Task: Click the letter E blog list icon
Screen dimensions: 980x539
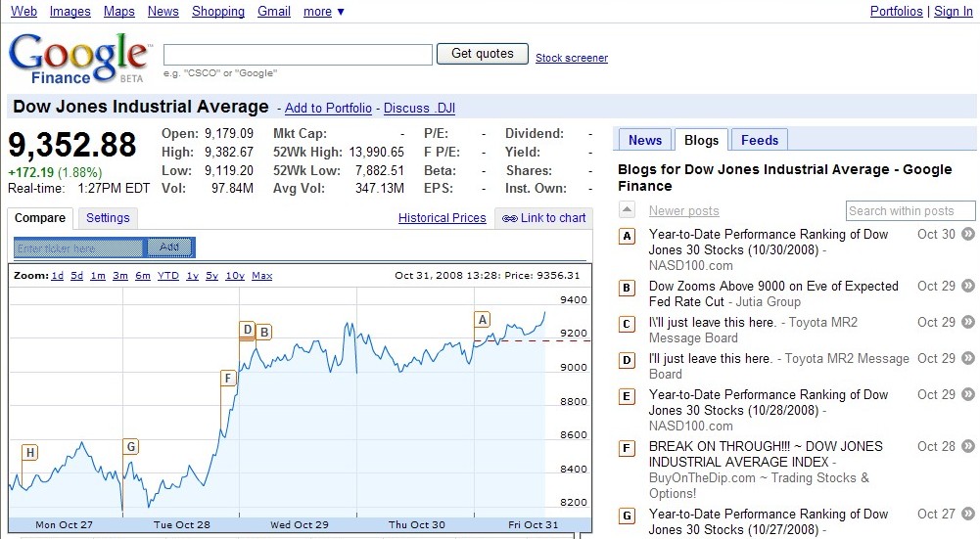Action: [x=627, y=396]
